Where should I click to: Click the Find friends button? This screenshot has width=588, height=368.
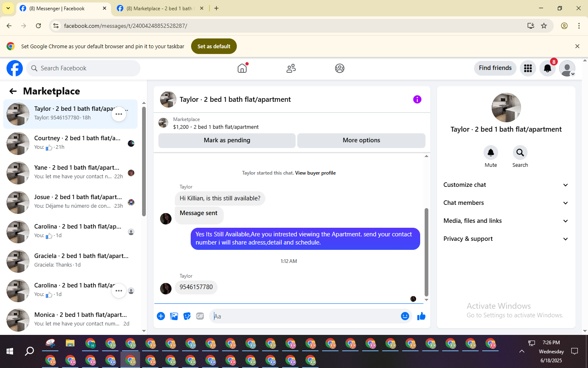495,68
